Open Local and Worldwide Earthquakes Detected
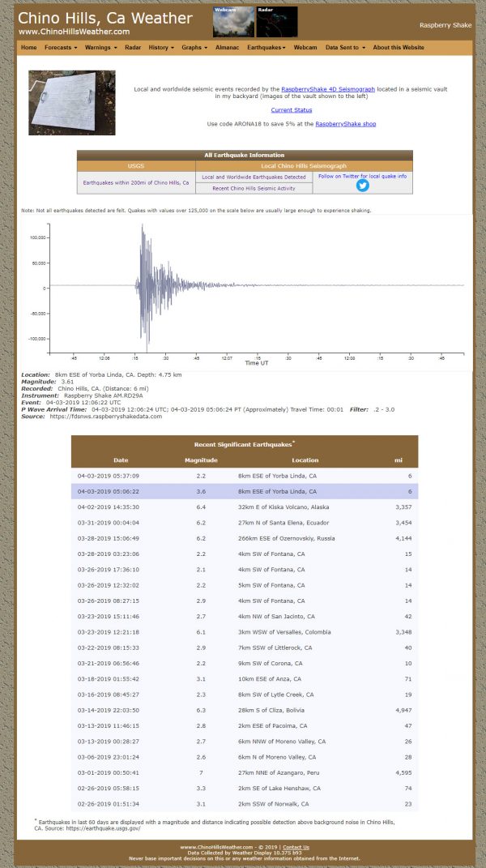 coord(254,177)
